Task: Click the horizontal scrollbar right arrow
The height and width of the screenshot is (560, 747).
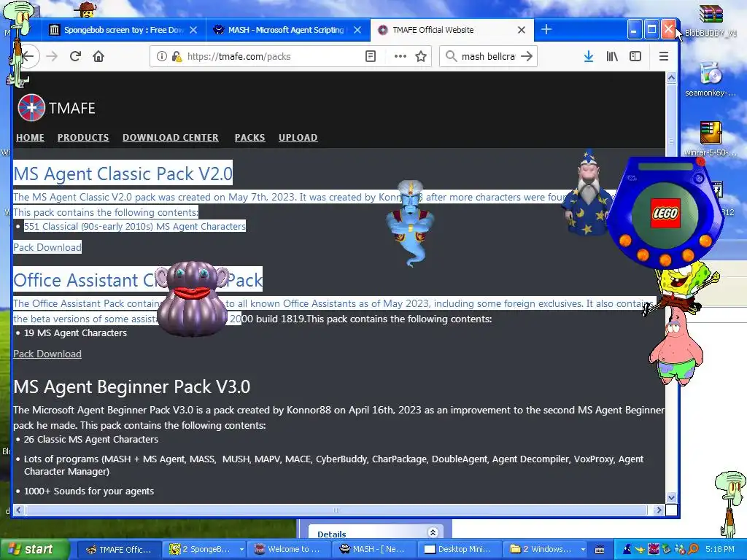Action: pos(659,510)
